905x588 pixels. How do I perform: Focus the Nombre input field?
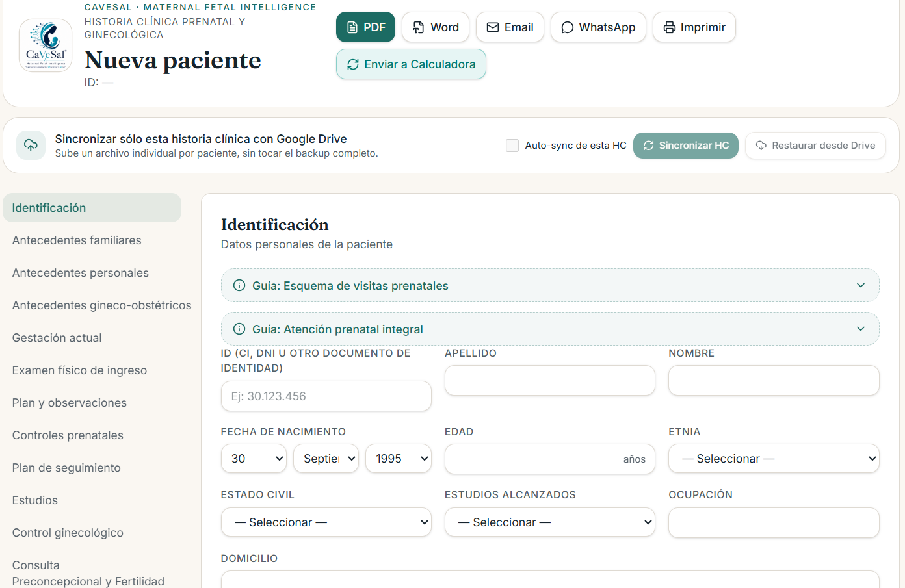pos(774,381)
